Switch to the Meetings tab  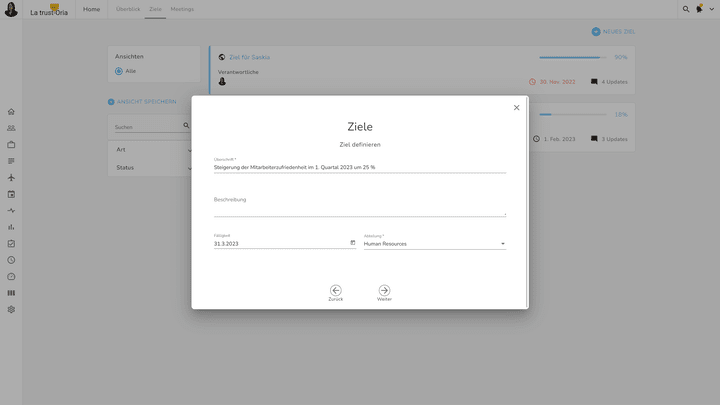(x=182, y=9)
